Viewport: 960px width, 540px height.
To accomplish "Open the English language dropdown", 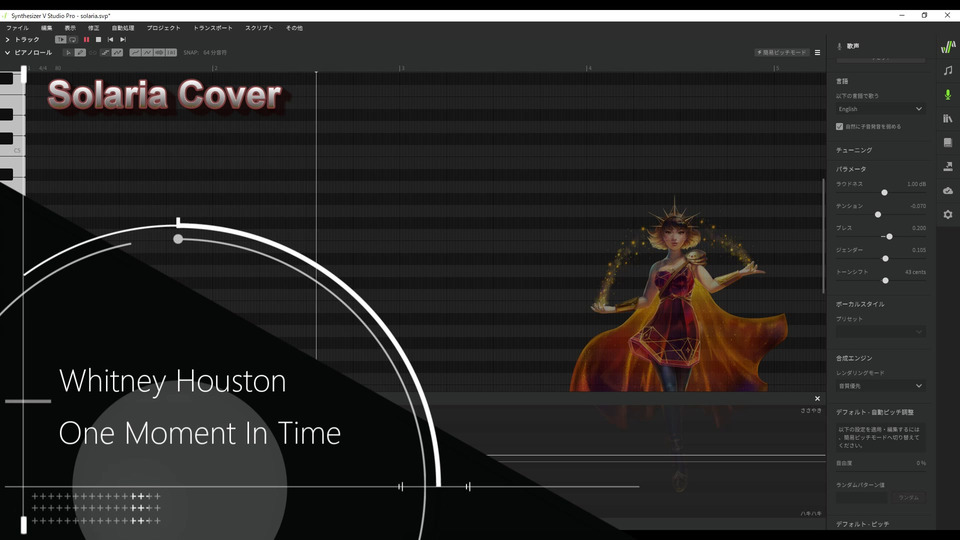I will [880, 109].
